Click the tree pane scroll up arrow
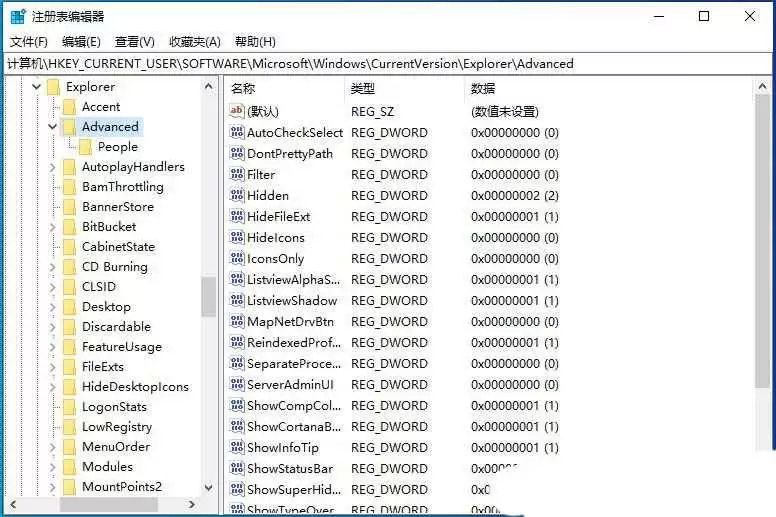This screenshot has height=517, width=776. point(208,87)
